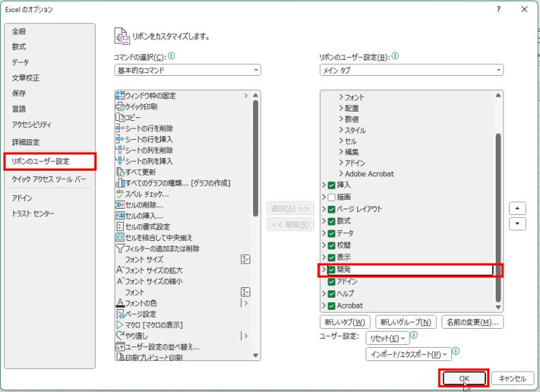Switch to the トラスト センター category
This screenshot has width=540, height=392.
tap(33, 214)
